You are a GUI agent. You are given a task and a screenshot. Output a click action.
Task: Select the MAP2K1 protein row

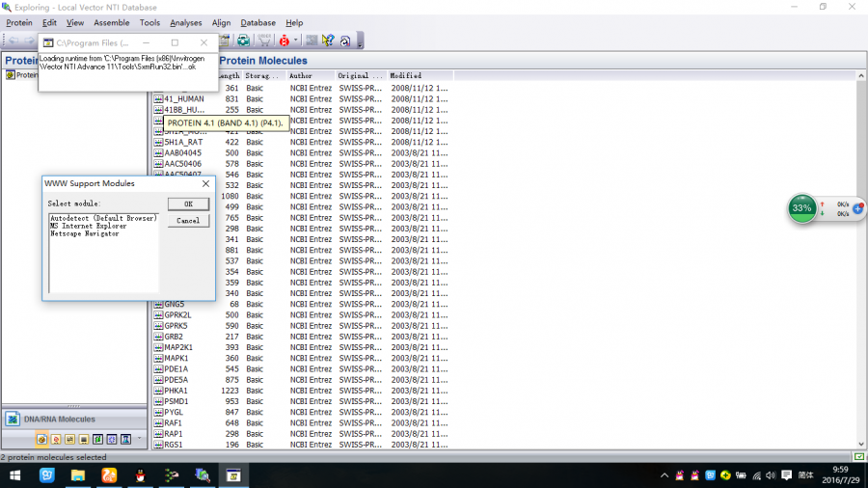pos(302,347)
